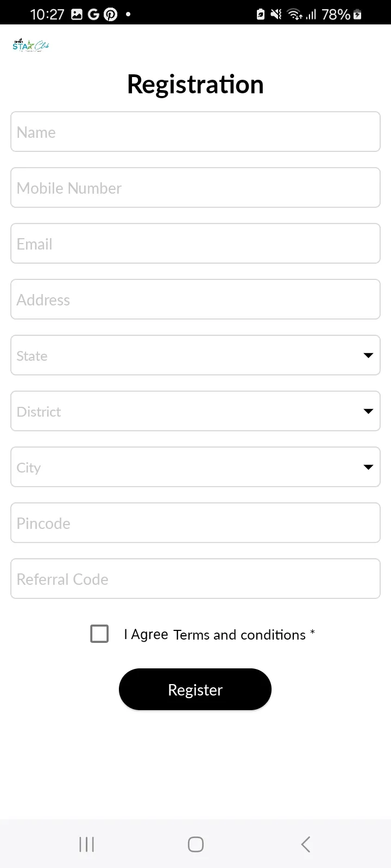Focus the Name input field

point(195,132)
